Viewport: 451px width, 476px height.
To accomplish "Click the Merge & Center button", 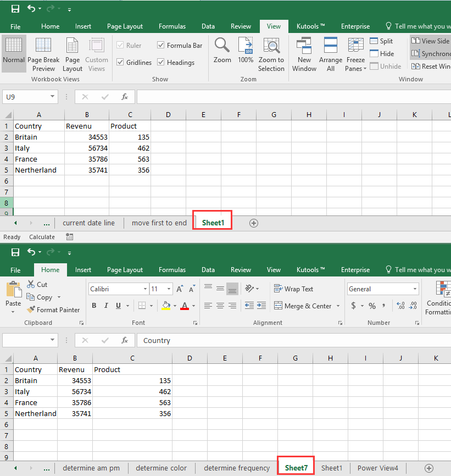I will click(302, 306).
